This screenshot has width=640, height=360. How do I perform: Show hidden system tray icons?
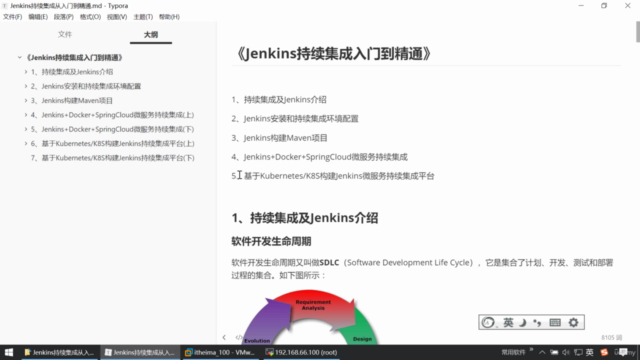click(x=542, y=352)
